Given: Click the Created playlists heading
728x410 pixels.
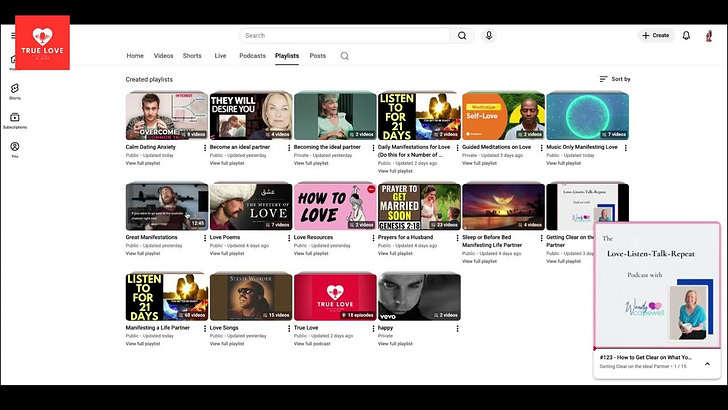Looking at the screenshot, I should (x=149, y=79).
